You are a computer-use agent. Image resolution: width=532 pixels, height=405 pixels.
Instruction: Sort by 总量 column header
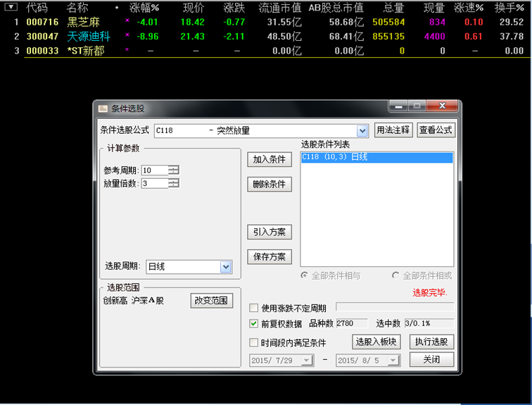393,8
